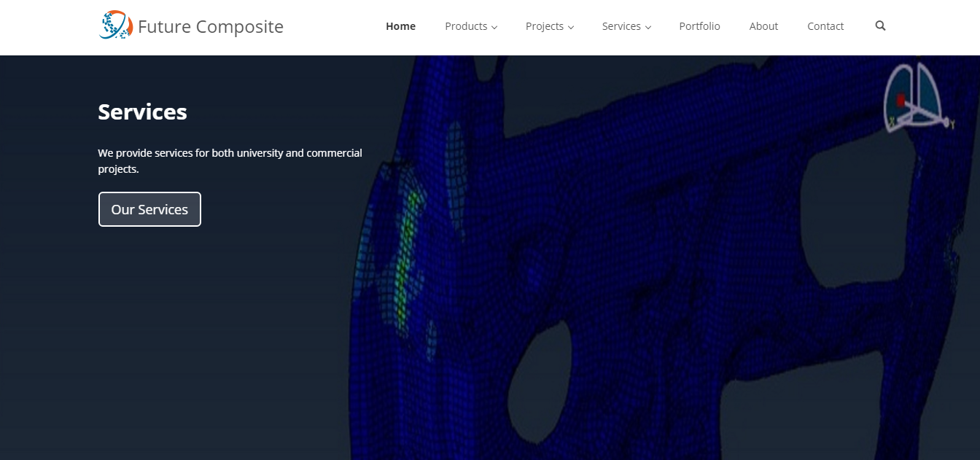
Task: Expand the Projects dropdown arrow
Action: coord(571,27)
